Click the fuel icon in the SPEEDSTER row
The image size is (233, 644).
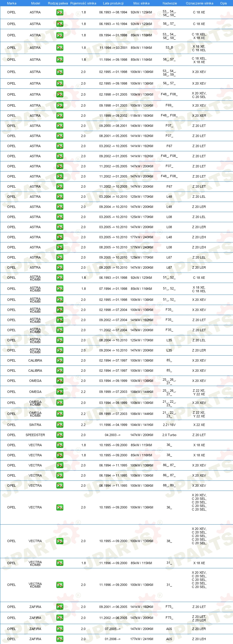[60, 435]
